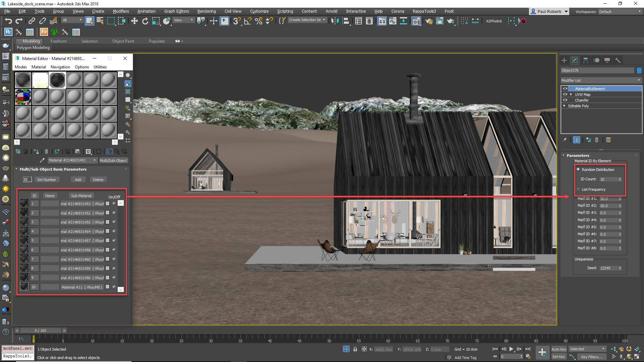Click the Set Number button
This screenshot has width=644, height=362.
(47, 179)
